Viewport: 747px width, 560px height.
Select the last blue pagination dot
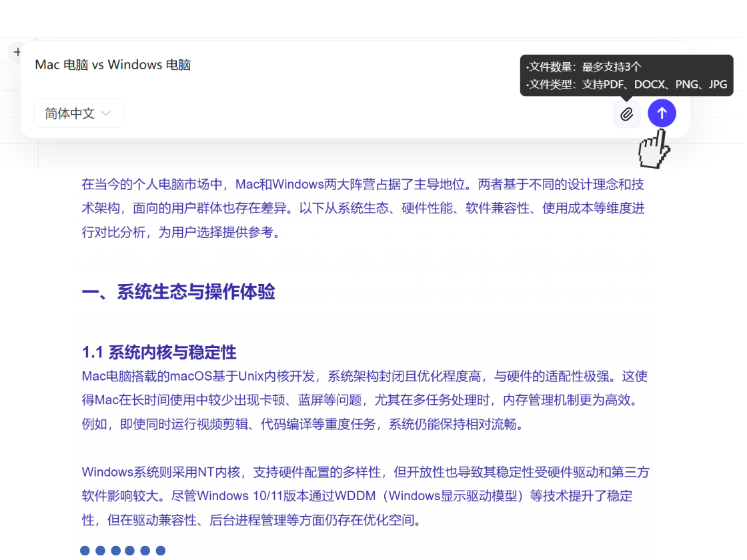click(161, 551)
